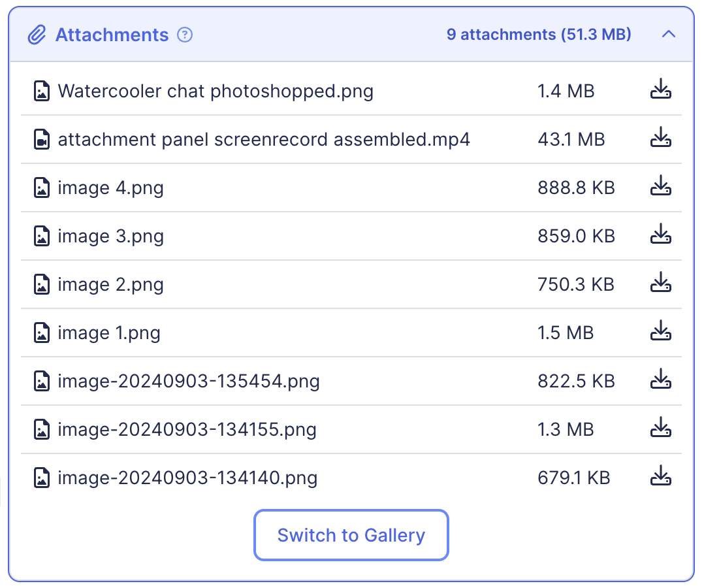Screen dimensions: 704x588
Task: Open the Attachments help question mark icon
Action: point(185,35)
